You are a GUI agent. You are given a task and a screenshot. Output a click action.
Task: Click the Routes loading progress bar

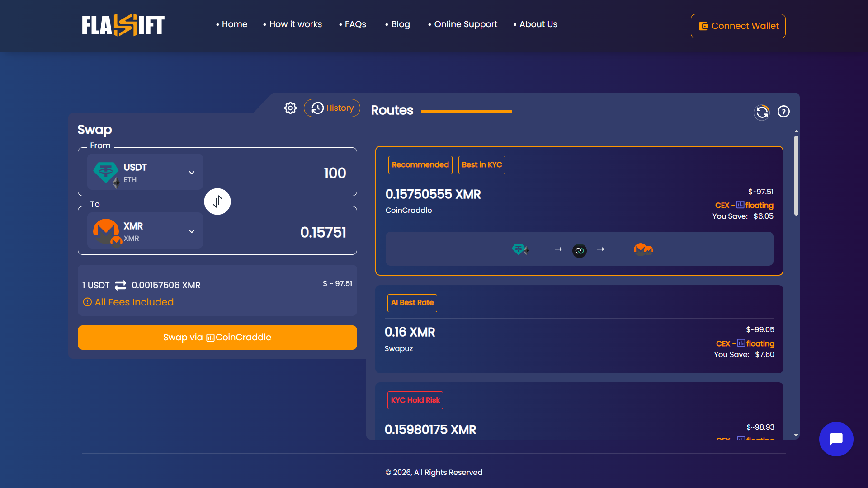click(466, 112)
